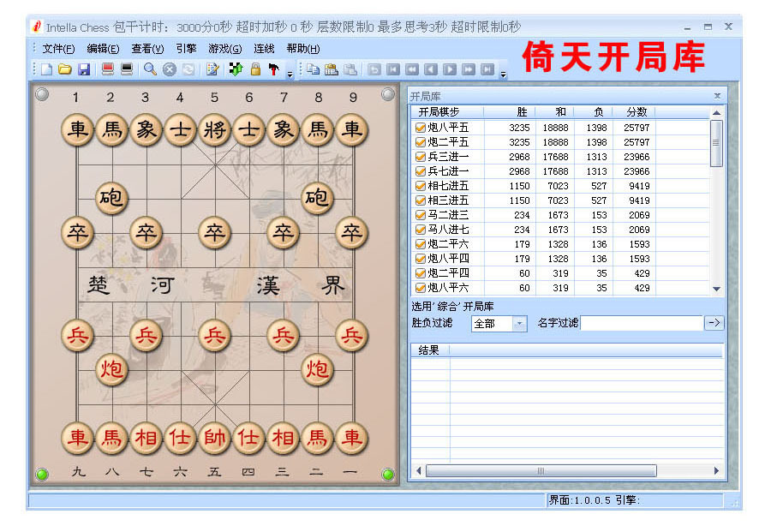The height and width of the screenshot is (532, 777).
Task: Open the 查看(V) menu
Action: coord(147,49)
